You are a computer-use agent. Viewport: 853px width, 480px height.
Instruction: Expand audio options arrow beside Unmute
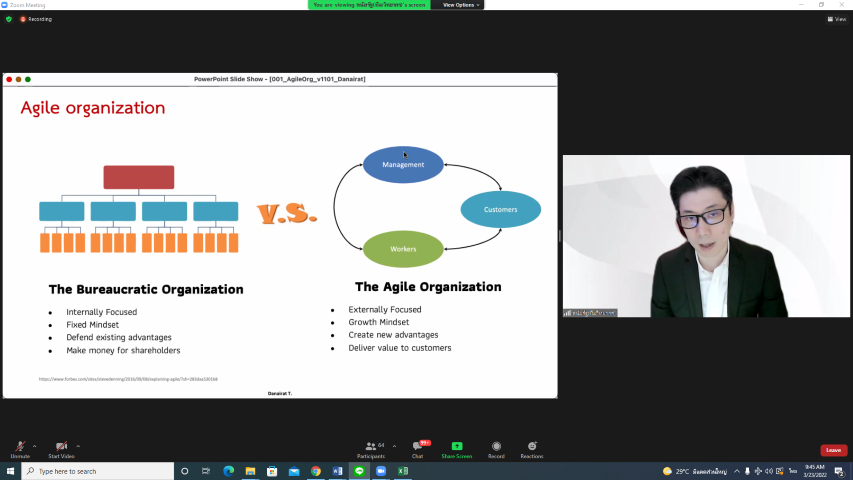pyautogui.click(x=35, y=446)
